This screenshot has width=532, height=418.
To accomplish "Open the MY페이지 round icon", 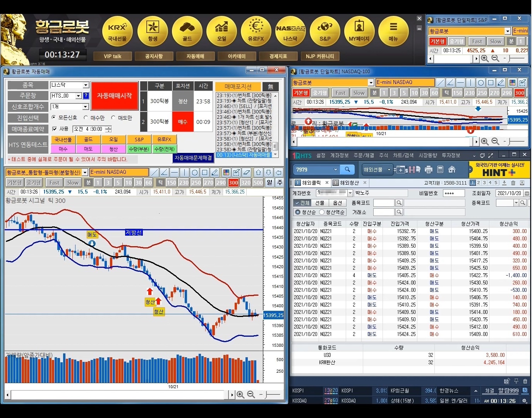I will pyautogui.click(x=359, y=31).
